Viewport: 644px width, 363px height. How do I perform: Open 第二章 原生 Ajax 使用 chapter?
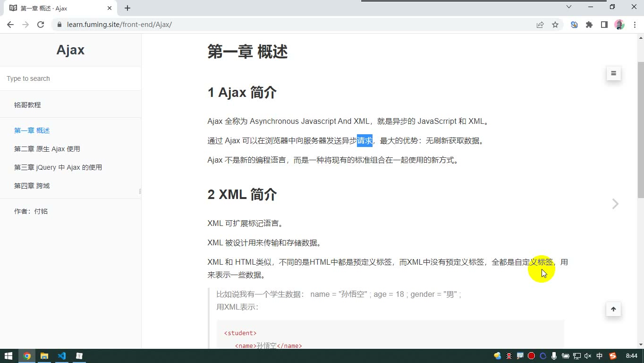(x=47, y=149)
